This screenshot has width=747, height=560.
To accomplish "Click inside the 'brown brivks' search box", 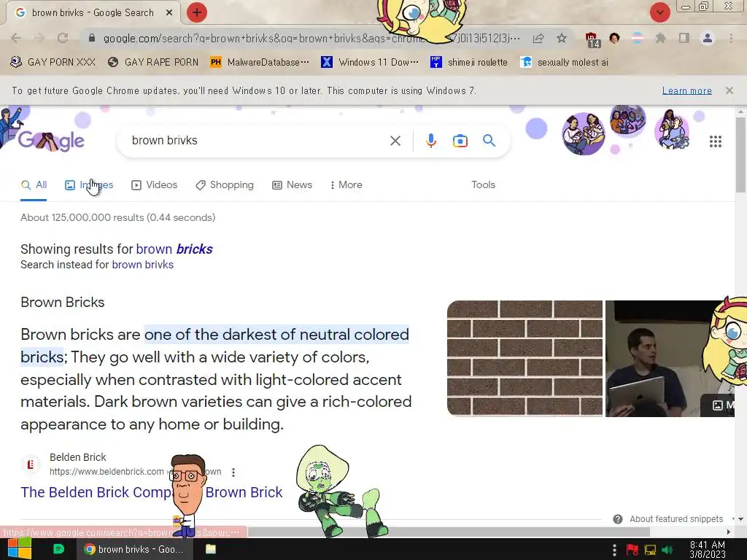I will [x=258, y=141].
